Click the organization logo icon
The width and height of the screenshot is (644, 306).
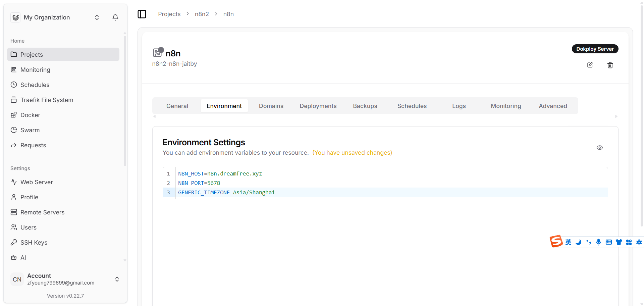coord(15,17)
